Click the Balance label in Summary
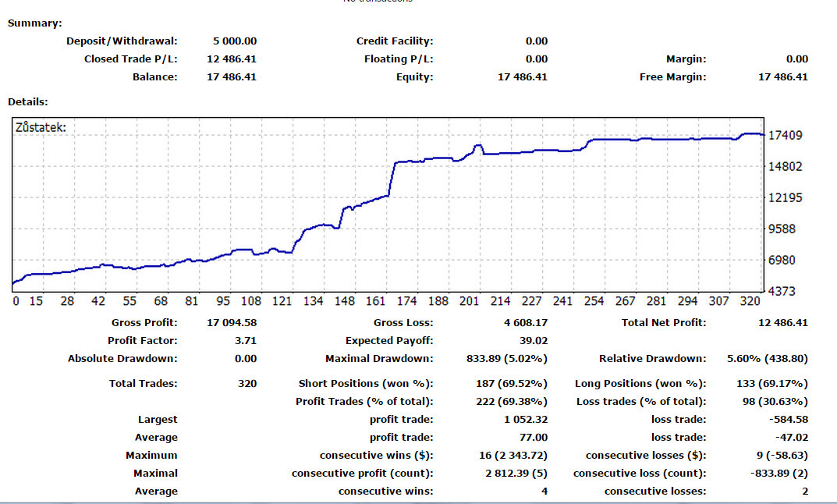Image resolution: width=837 pixels, height=504 pixels. (x=154, y=77)
